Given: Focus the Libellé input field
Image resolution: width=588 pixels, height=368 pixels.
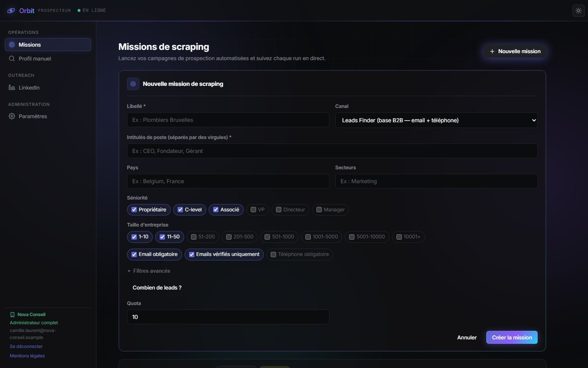Looking at the screenshot, I should (x=228, y=120).
